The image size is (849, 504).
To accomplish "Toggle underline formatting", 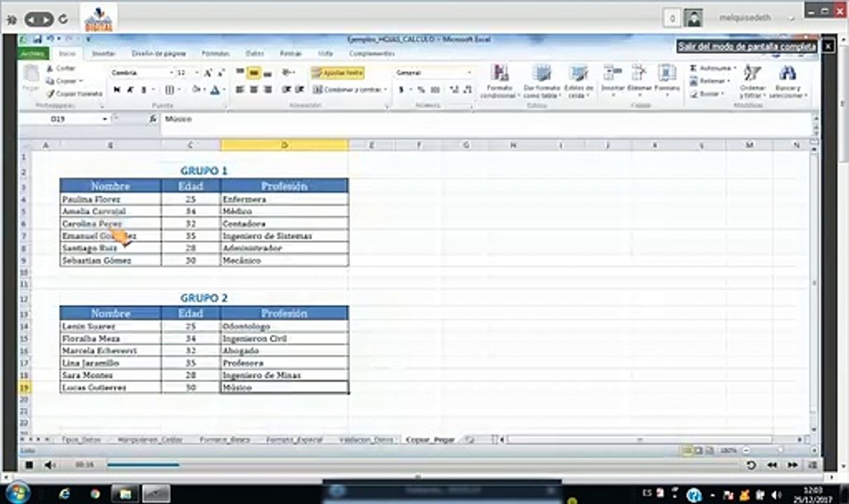I will 144,90.
